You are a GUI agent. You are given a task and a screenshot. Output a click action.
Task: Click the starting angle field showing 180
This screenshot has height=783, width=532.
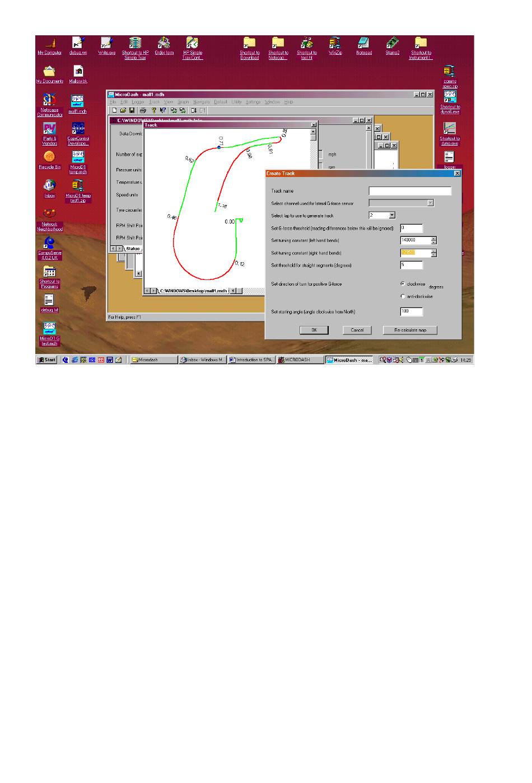point(412,312)
